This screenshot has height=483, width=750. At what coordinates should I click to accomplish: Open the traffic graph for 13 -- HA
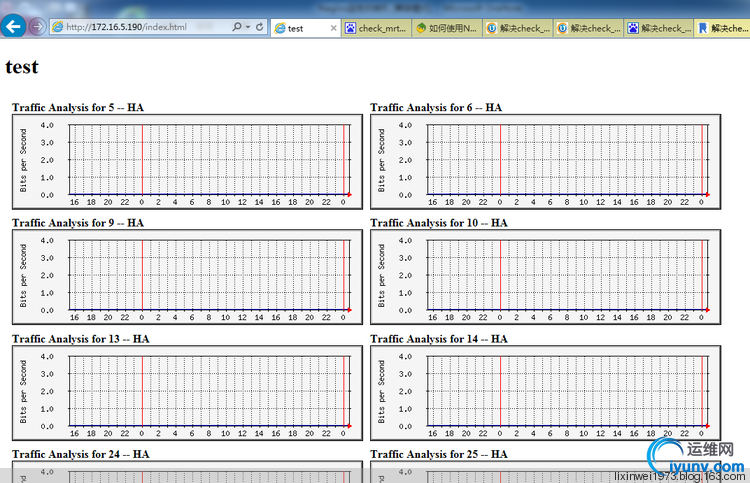tap(188, 393)
